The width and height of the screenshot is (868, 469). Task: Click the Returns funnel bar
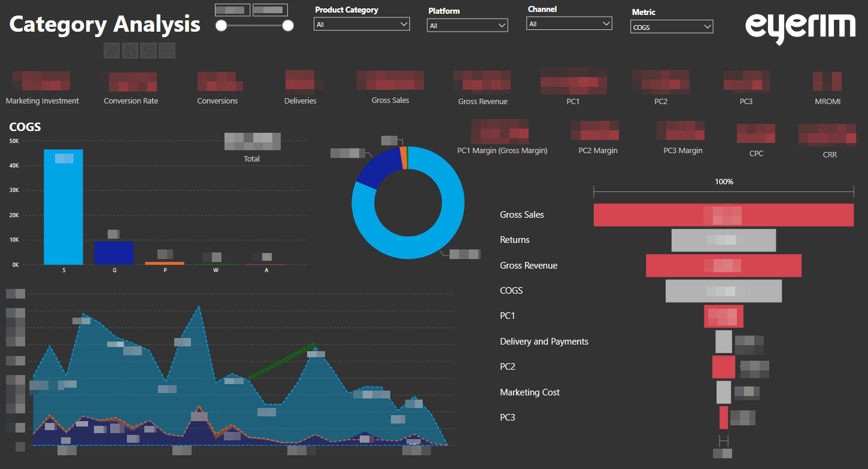(724, 240)
